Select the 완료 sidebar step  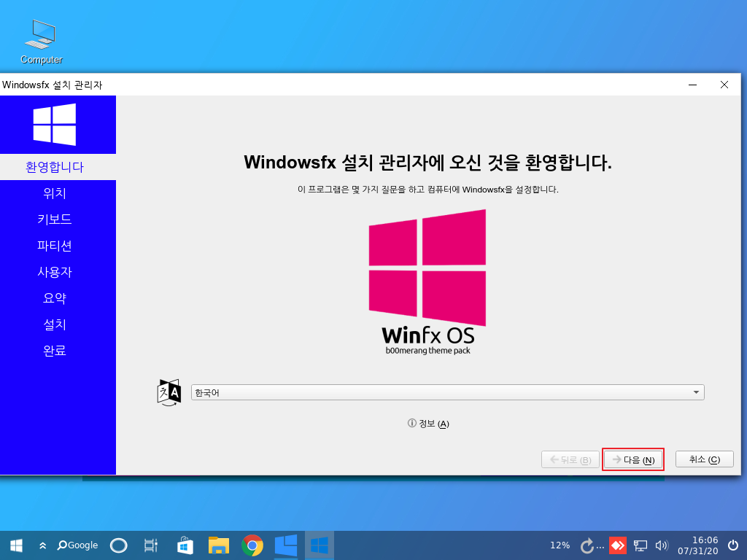point(58,351)
